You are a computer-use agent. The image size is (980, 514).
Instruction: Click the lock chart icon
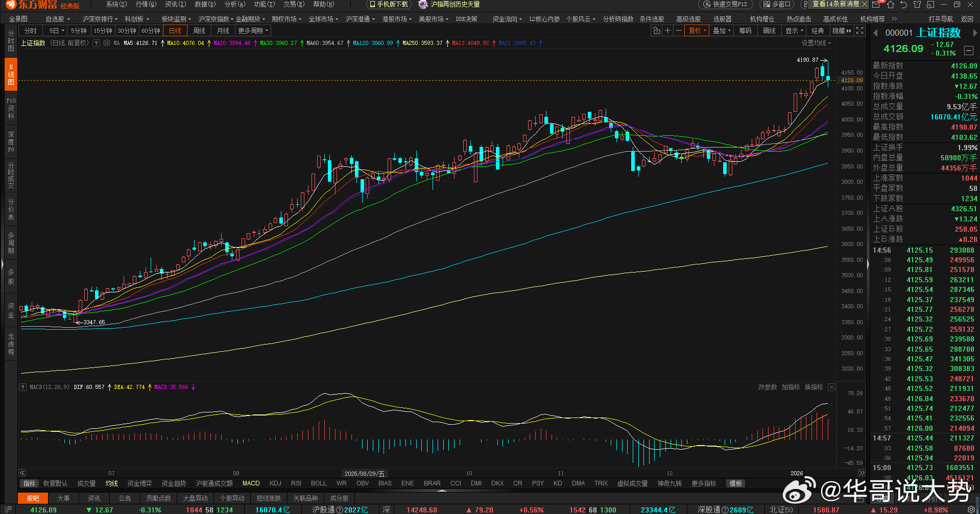click(657, 31)
